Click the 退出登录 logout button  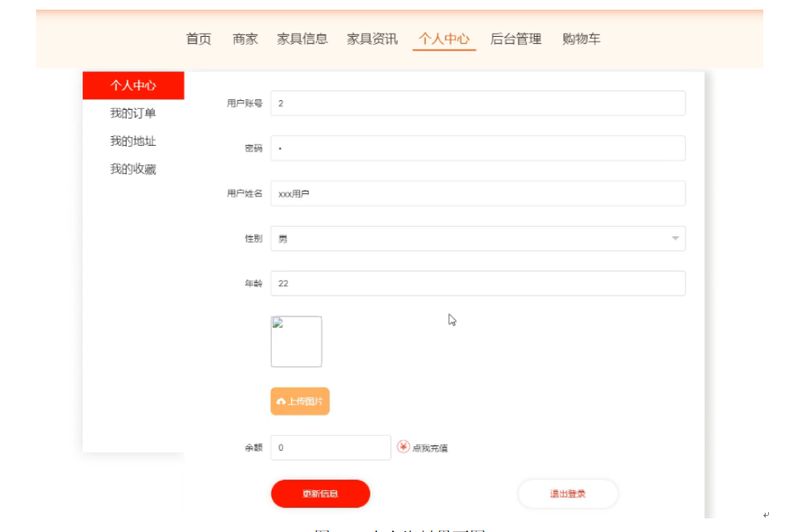click(x=568, y=494)
